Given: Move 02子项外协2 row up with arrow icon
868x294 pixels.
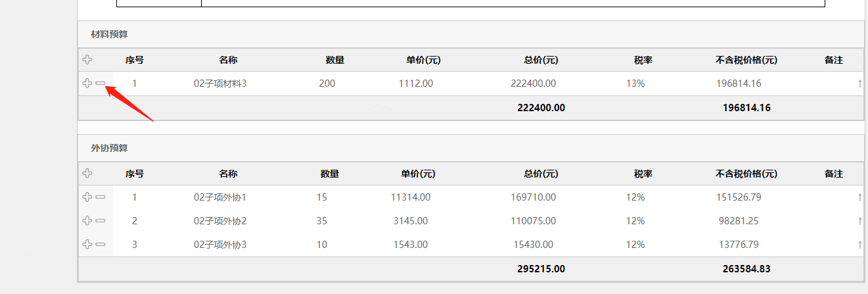Looking at the screenshot, I should tap(859, 221).
